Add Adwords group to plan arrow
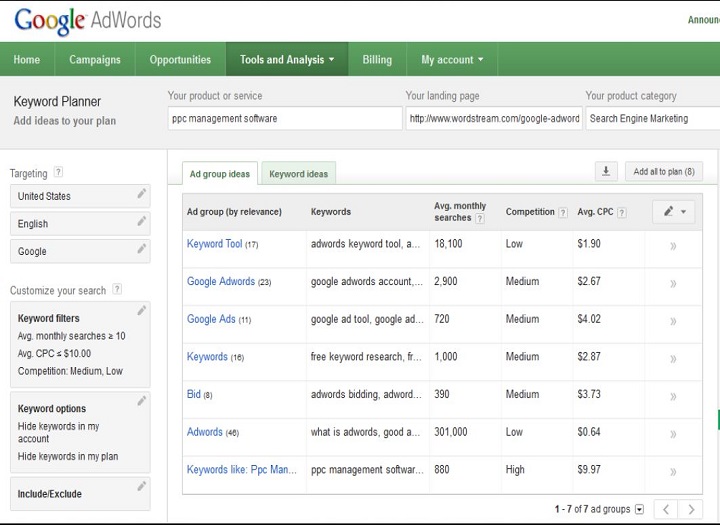 (x=673, y=434)
